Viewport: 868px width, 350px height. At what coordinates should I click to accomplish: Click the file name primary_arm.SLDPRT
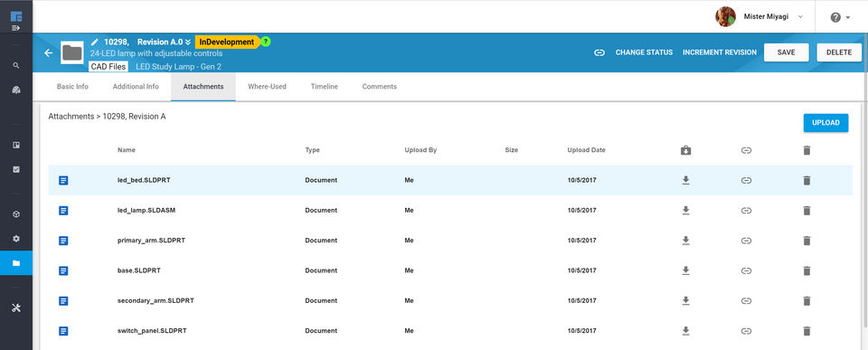click(x=151, y=241)
